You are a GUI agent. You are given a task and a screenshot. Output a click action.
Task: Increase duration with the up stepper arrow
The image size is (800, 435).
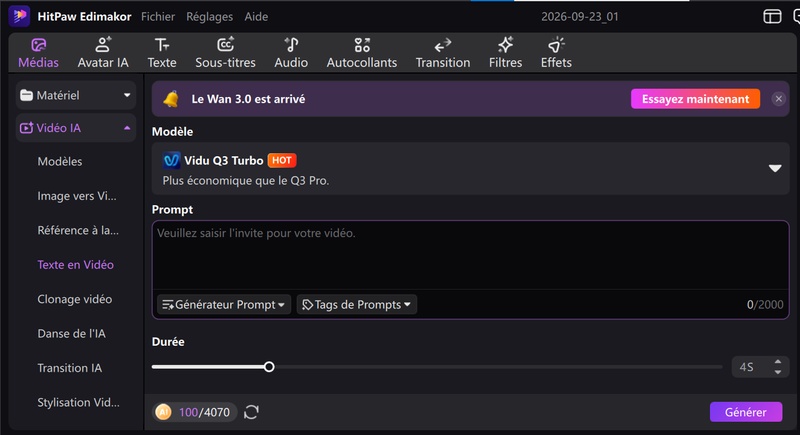point(778,362)
